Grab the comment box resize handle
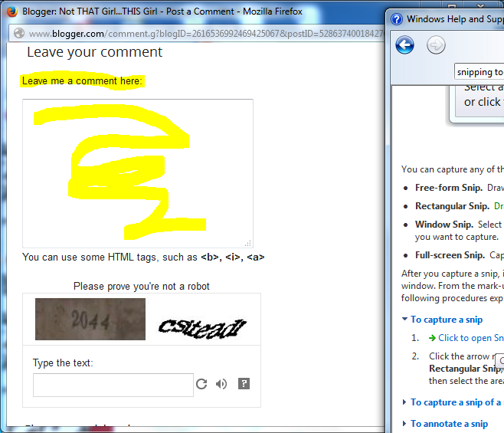The height and width of the screenshot is (433, 504). (x=248, y=242)
